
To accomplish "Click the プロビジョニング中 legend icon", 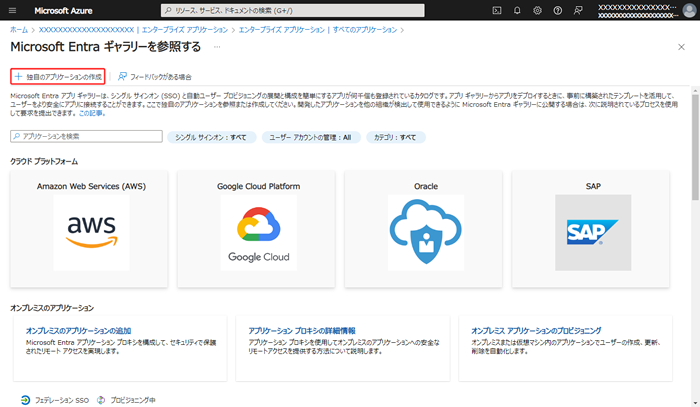I will pos(101,400).
